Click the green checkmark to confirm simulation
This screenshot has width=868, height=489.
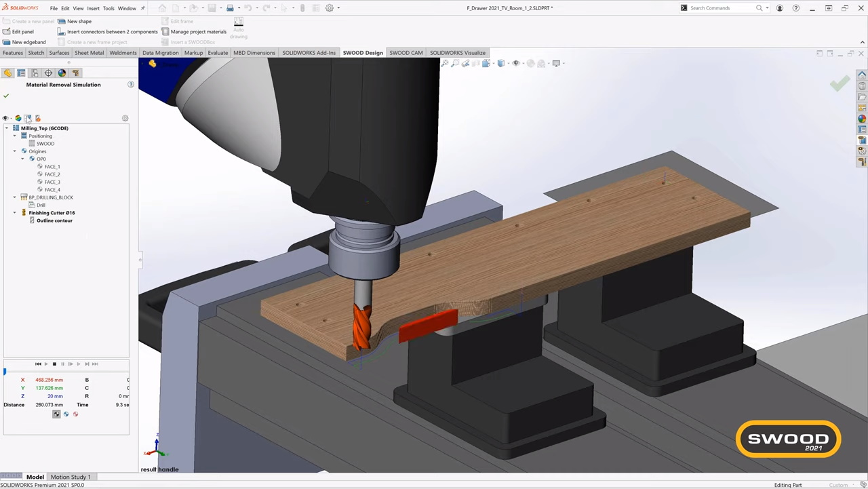[6, 96]
